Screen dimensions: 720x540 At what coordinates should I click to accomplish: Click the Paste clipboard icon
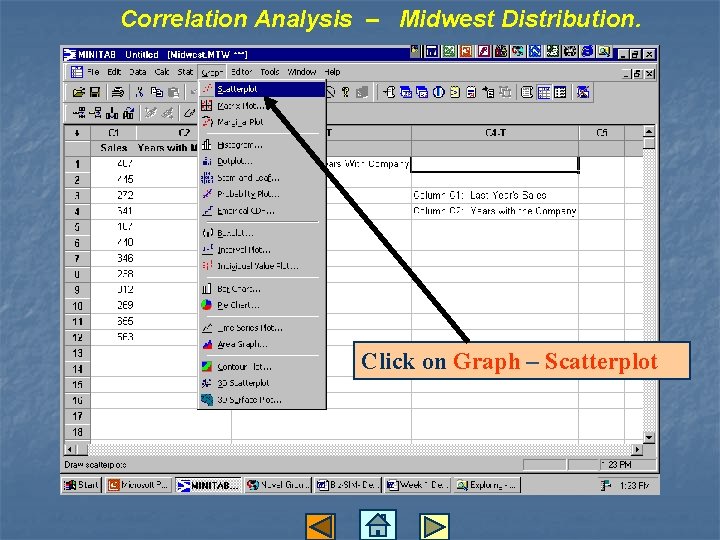174,93
